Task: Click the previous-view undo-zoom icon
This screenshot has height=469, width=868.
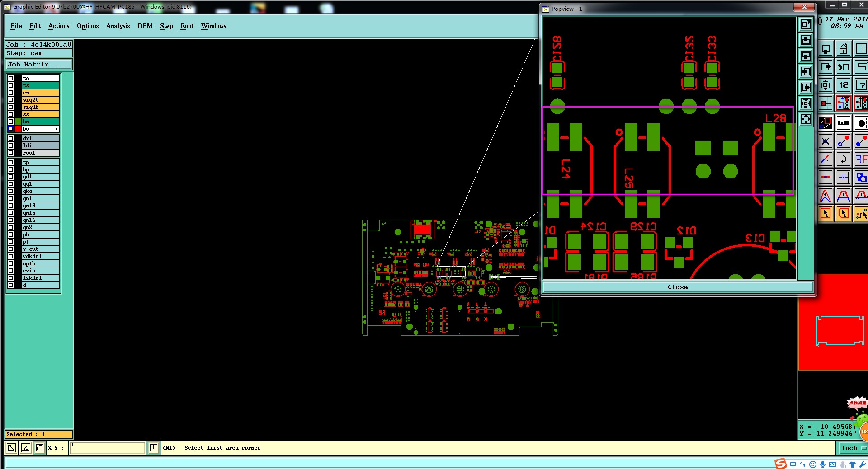Action: [x=844, y=67]
